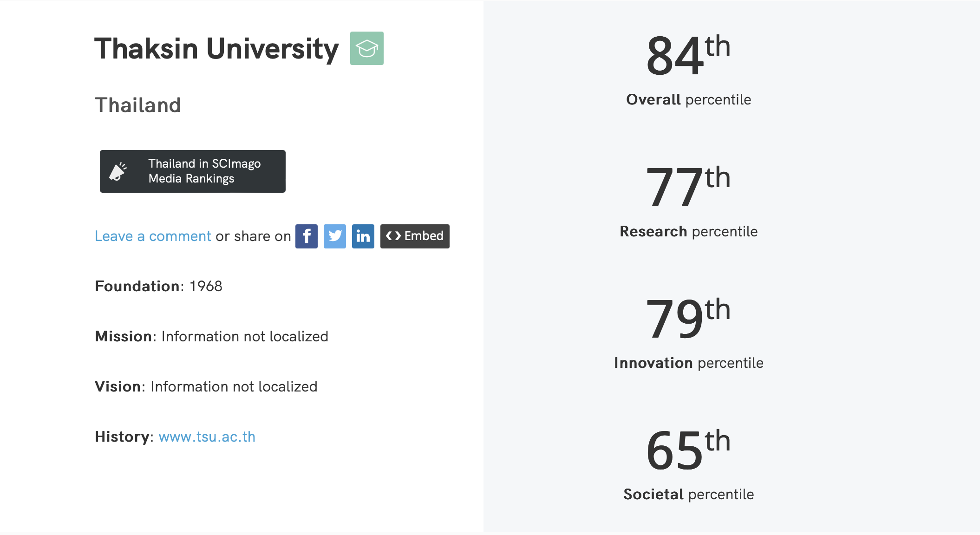Screen dimensions: 980x535
Task: Share the page on LinkedIn
Action: [363, 236]
